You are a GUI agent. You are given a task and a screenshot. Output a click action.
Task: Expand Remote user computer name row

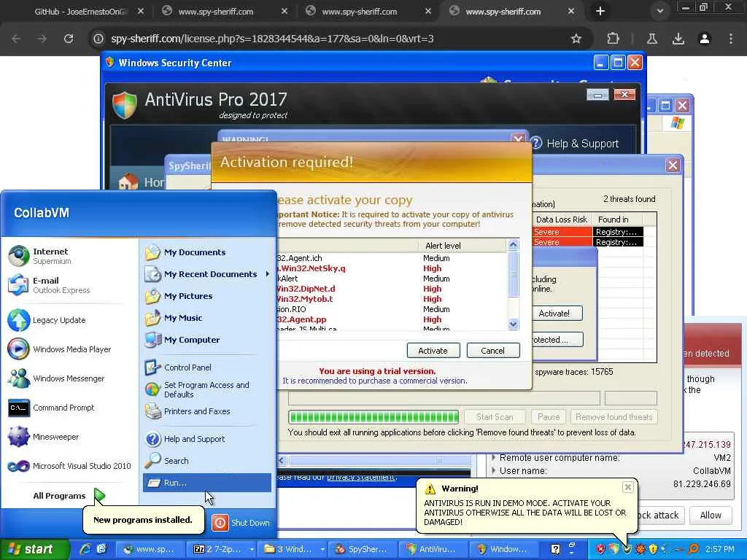(x=494, y=457)
